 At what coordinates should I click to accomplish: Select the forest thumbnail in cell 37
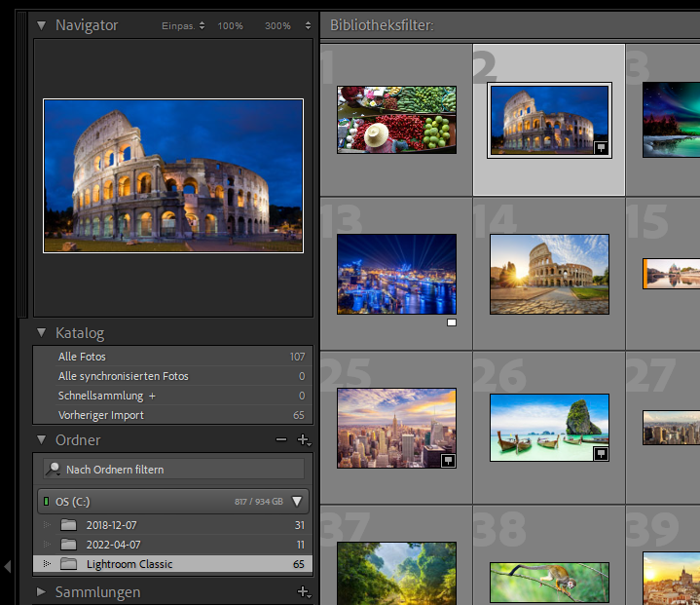pos(397,573)
